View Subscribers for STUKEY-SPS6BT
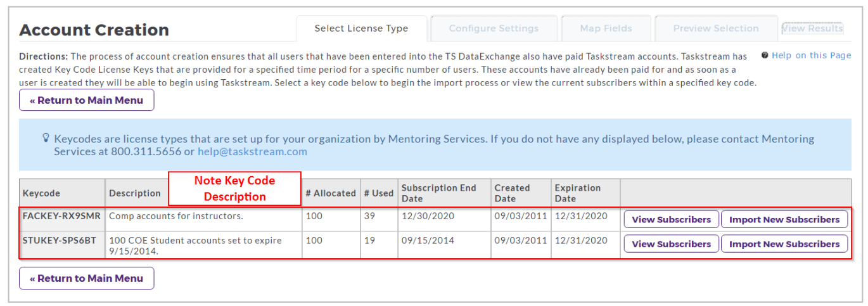 [x=672, y=244]
